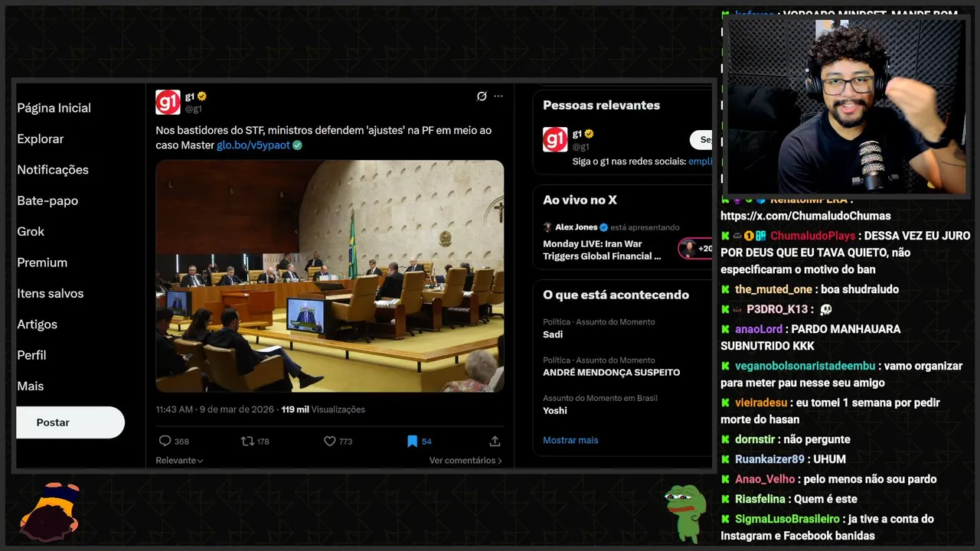Click the orange-hat mascot at bottom left

tap(50, 512)
